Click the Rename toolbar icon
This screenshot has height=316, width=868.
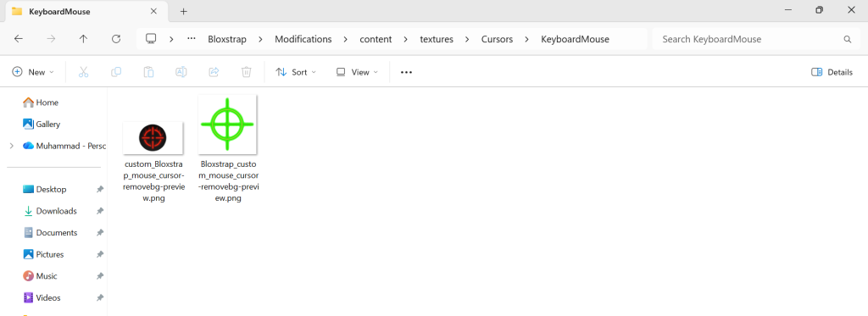tap(181, 72)
